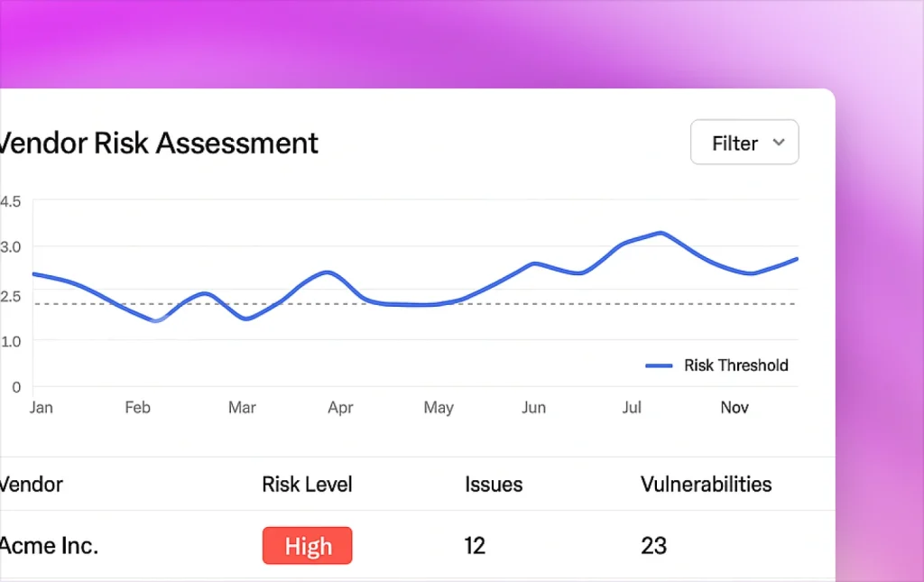Image resolution: width=924 pixels, height=582 pixels.
Task: Click Acme's vulnerabilities count of 23
Action: click(x=653, y=546)
